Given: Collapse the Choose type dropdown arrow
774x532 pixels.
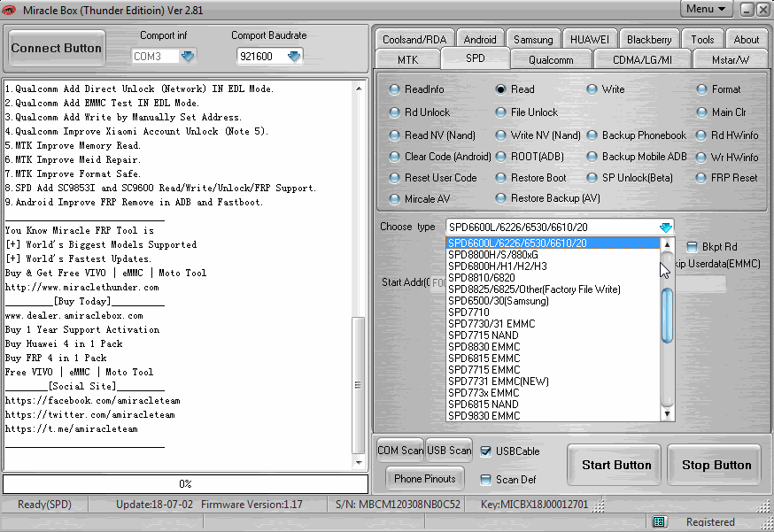Looking at the screenshot, I should coord(665,227).
